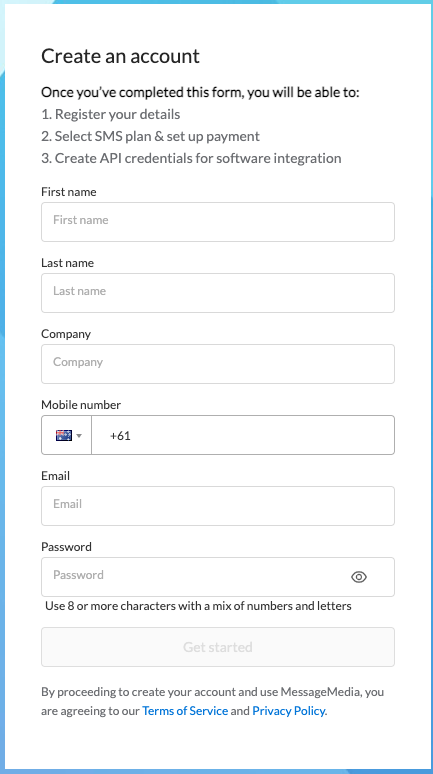Click the Get started button

point(218,647)
